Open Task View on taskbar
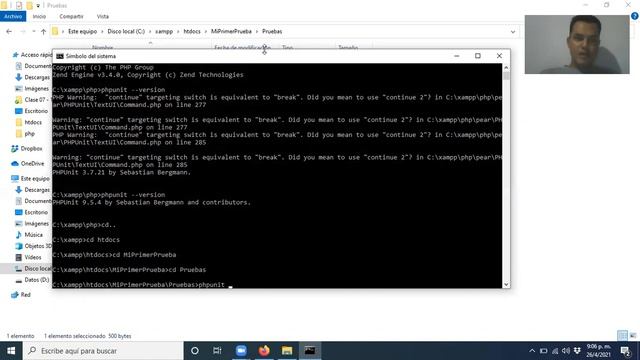The height and width of the screenshot is (360, 640). click(217, 351)
